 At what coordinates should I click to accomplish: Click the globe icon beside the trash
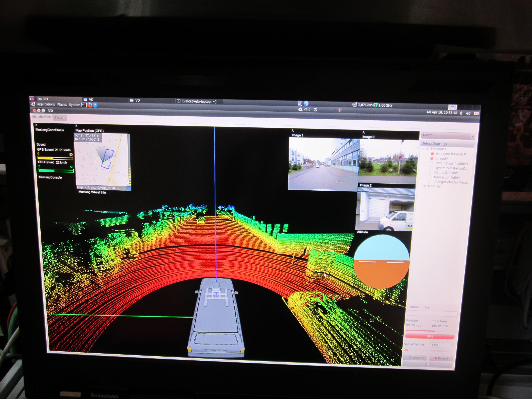(306, 103)
